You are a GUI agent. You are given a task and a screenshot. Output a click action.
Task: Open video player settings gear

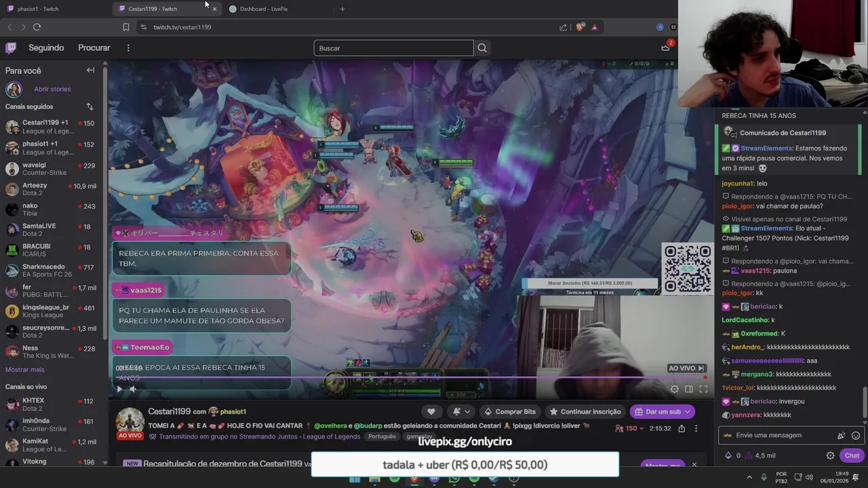pos(674,389)
